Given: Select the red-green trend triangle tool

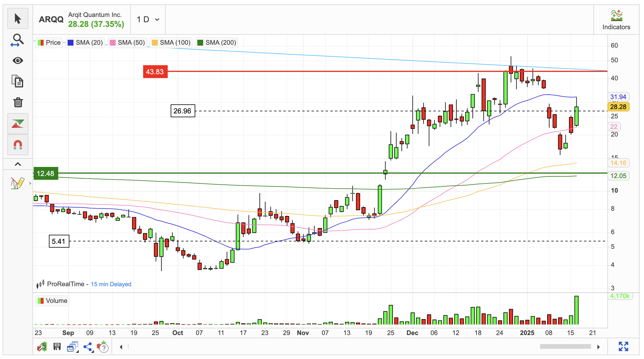Looking at the screenshot, I should pyautogui.click(x=18, y=123).
